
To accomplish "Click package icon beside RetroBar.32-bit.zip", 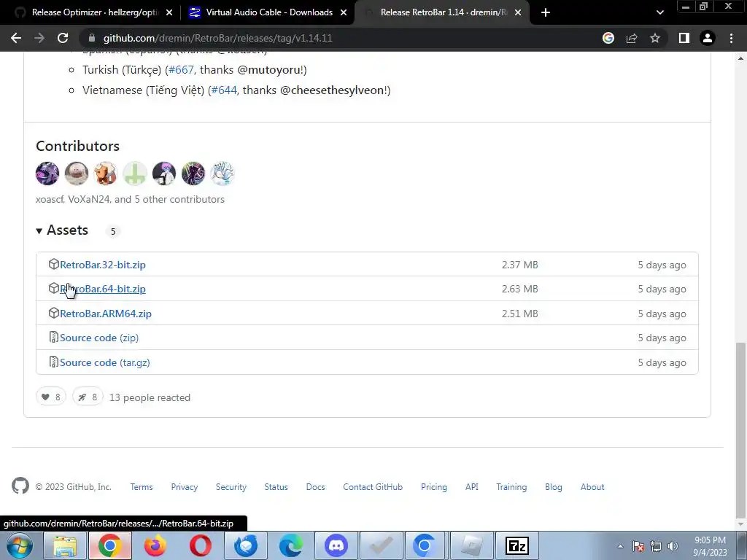I will tap(54, 264).
